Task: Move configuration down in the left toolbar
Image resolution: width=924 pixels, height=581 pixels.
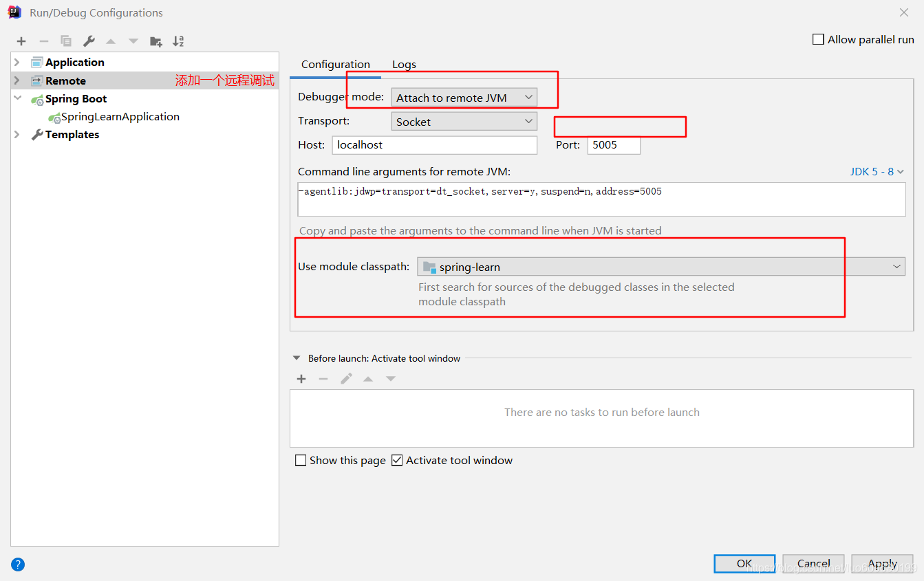Action: [x=133, y=41]
